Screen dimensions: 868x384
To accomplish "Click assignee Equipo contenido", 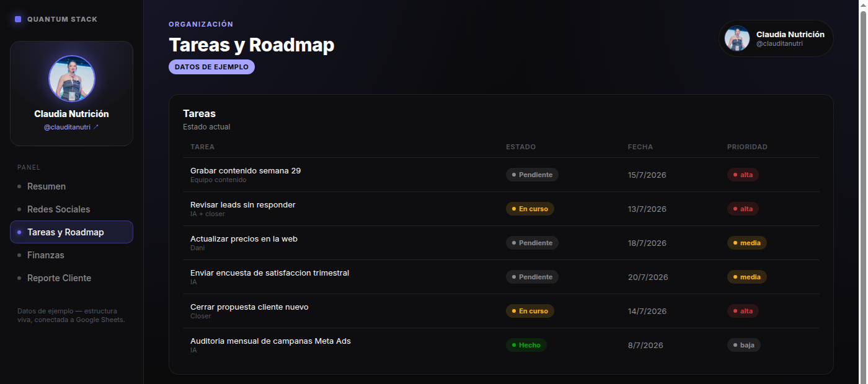I will [218, 180].
